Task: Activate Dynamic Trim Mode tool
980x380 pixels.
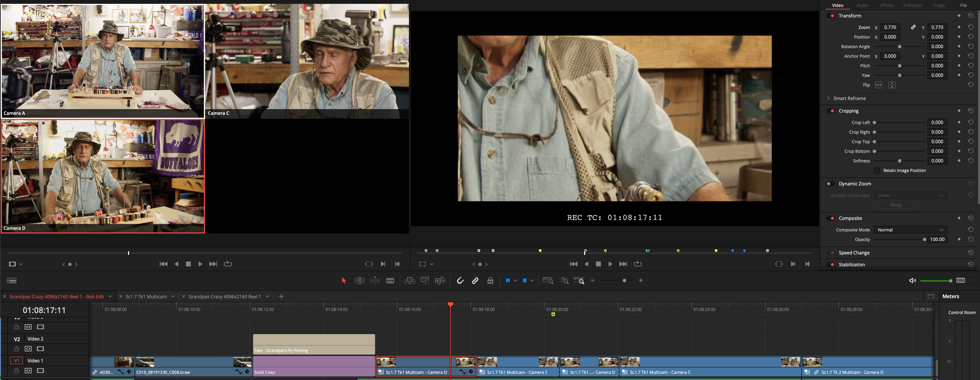Action: click(x=375, y=281)
